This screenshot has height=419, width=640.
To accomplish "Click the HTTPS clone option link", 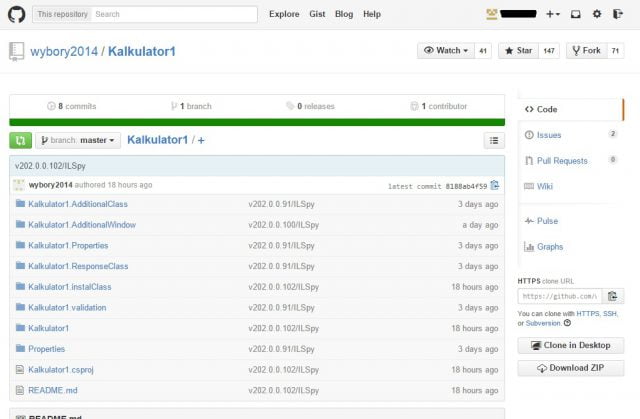I will [x=588, y=314].
